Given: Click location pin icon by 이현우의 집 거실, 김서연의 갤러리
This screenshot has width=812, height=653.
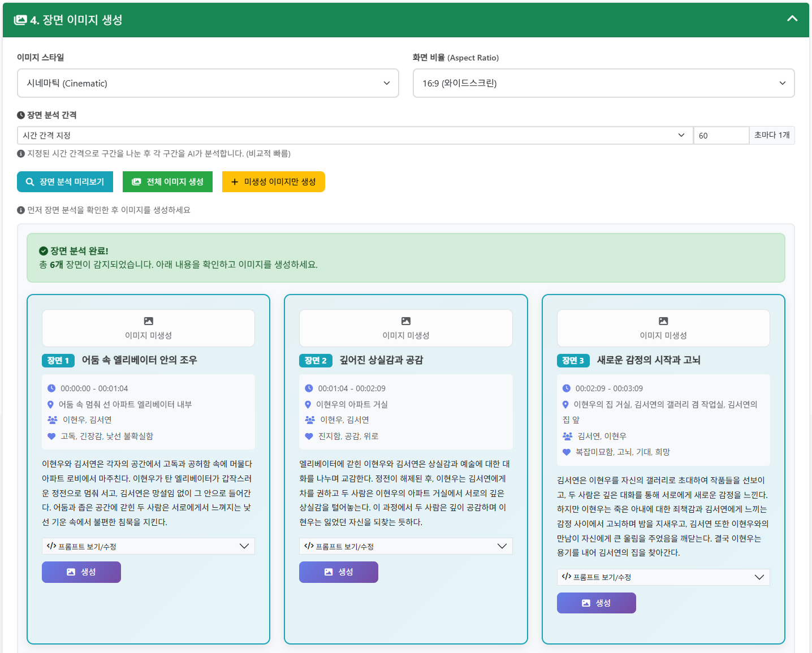Looking at the screenshot, I should coord(565,404).
